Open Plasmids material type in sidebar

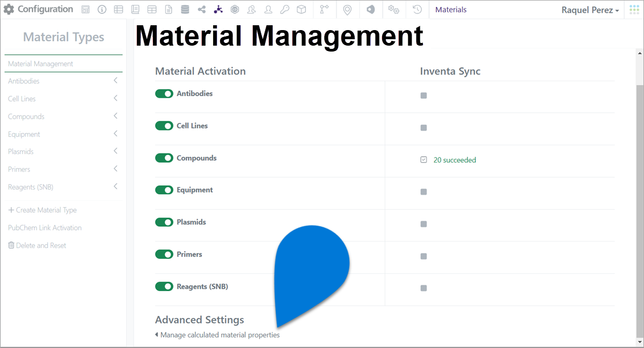21,151
